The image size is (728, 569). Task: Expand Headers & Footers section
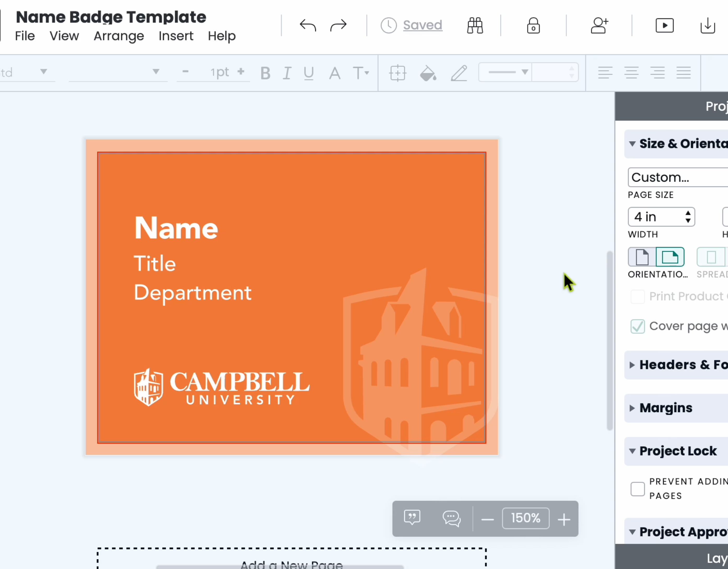point(680,365)
